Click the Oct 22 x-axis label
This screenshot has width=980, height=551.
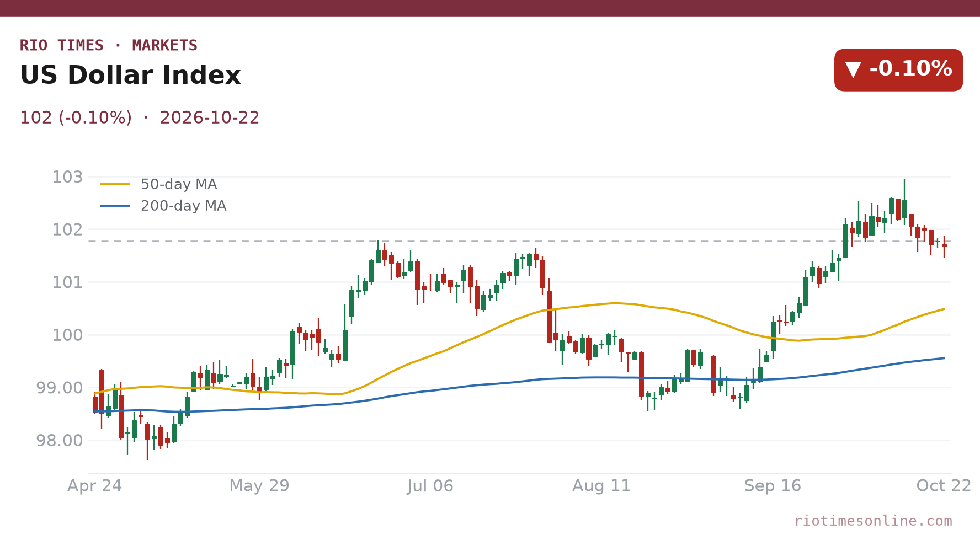pyautogui.click(x=944, y=486)
